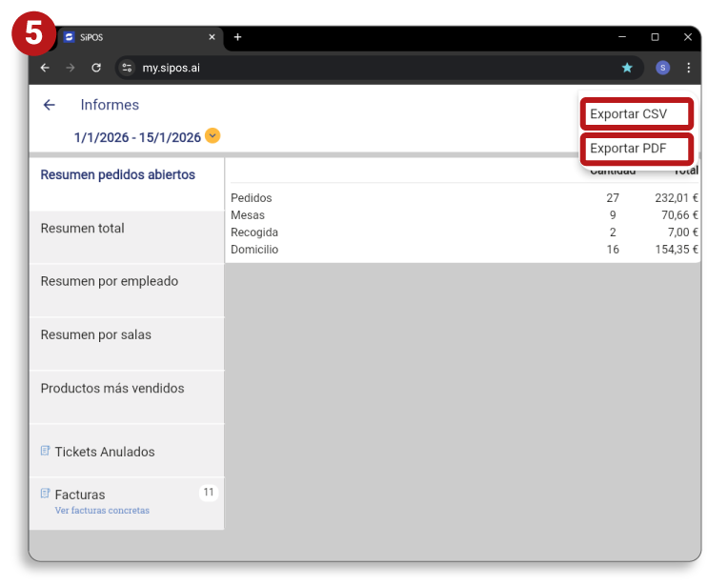Click the Facturas count badge 11

click(x=208, y=493)
